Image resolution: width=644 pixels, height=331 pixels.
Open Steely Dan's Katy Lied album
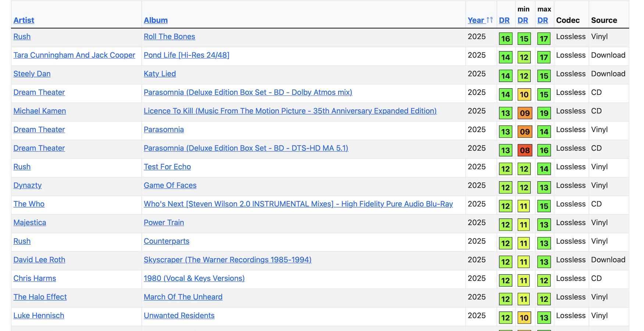click(x=160, y=74)
